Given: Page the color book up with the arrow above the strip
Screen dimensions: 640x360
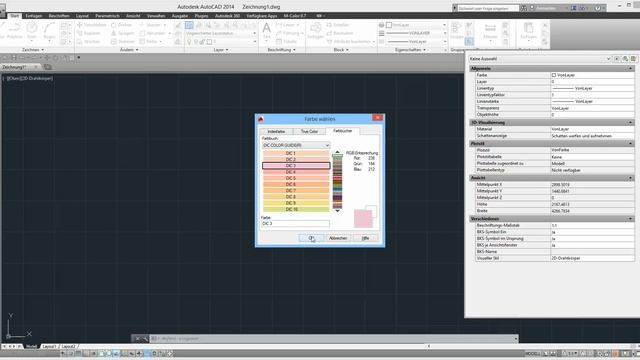Looking at the screenshot, I should 337,152.
